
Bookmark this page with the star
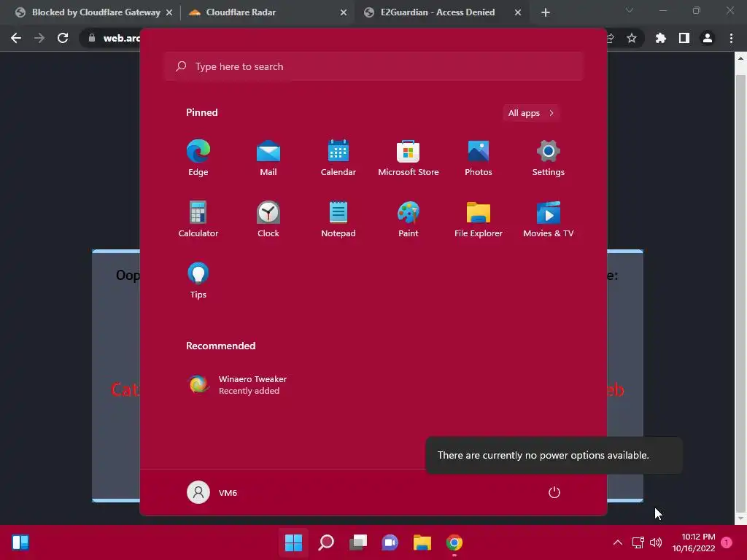(632, 38)
